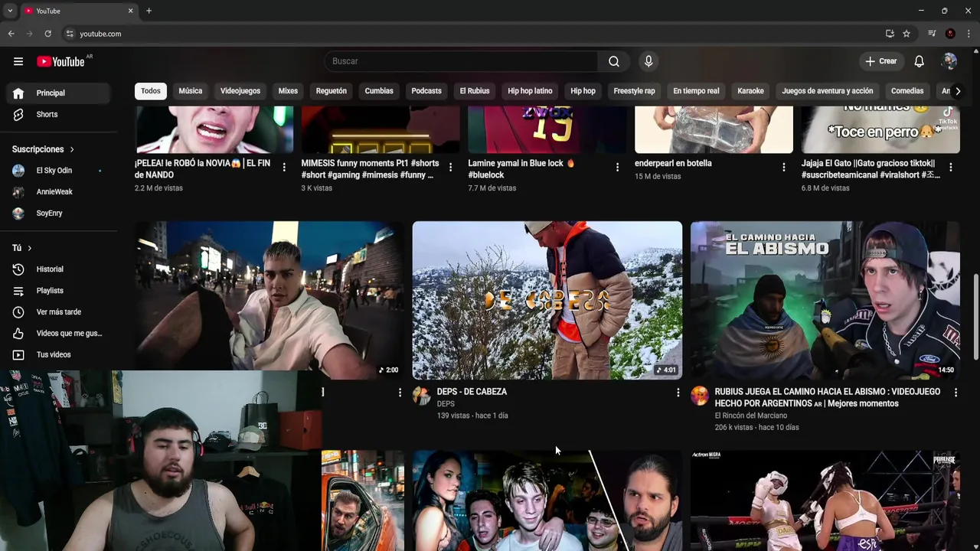Select the Todos filter chip
The height and width of the screenshot is (551, 980).
pyautogui.click(x=151, y=91)
